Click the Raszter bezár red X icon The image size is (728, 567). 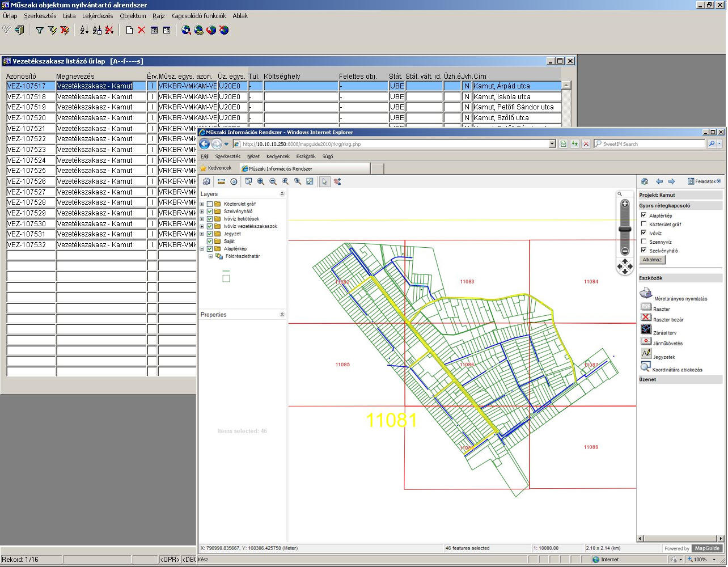point(646,318)
